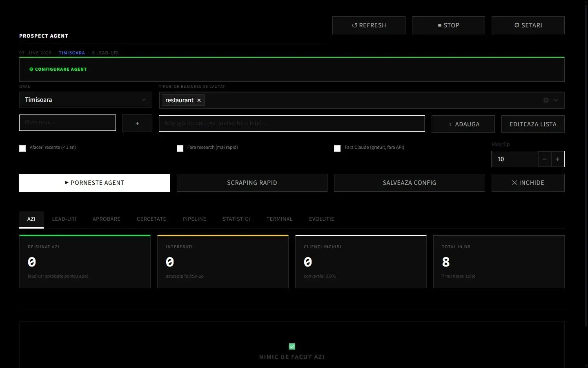The height and width of the screenshot is (368, 588).
Task: Click Total in DB stat card
Action: (499, 262)
